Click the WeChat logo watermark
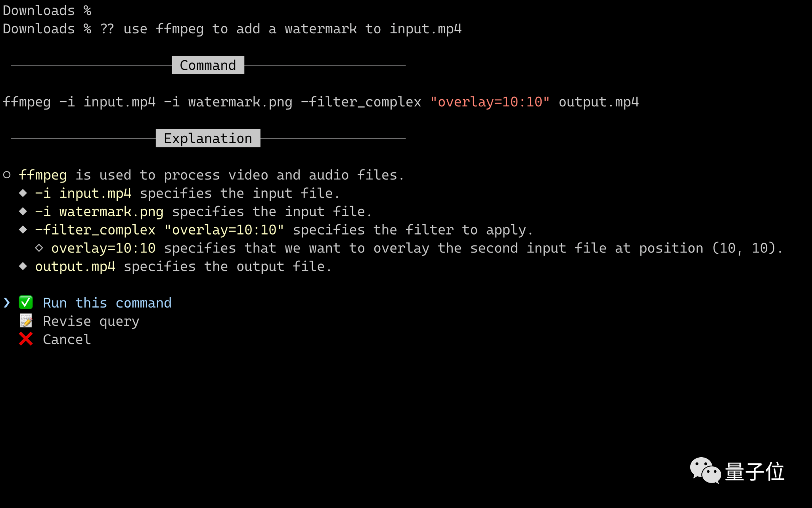Image resolution: width=812 pixels, height=508 pixels. pos(705,471)
